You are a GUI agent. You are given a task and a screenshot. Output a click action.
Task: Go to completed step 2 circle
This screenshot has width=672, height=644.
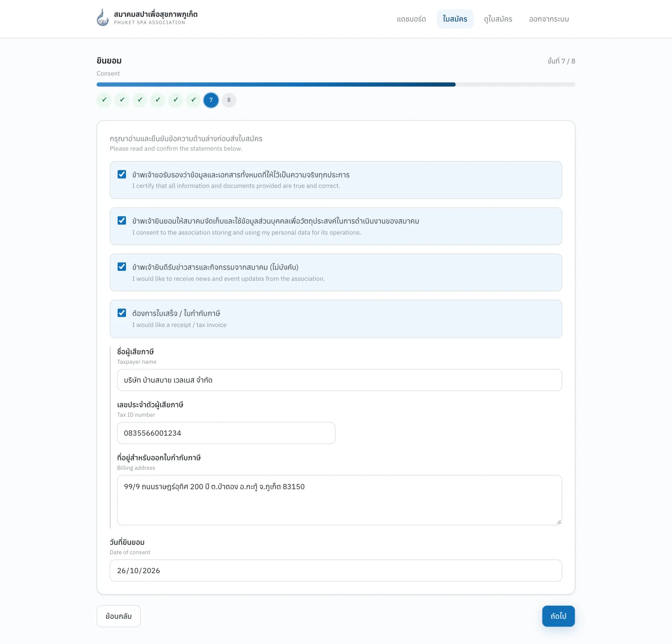pos(122,100)
